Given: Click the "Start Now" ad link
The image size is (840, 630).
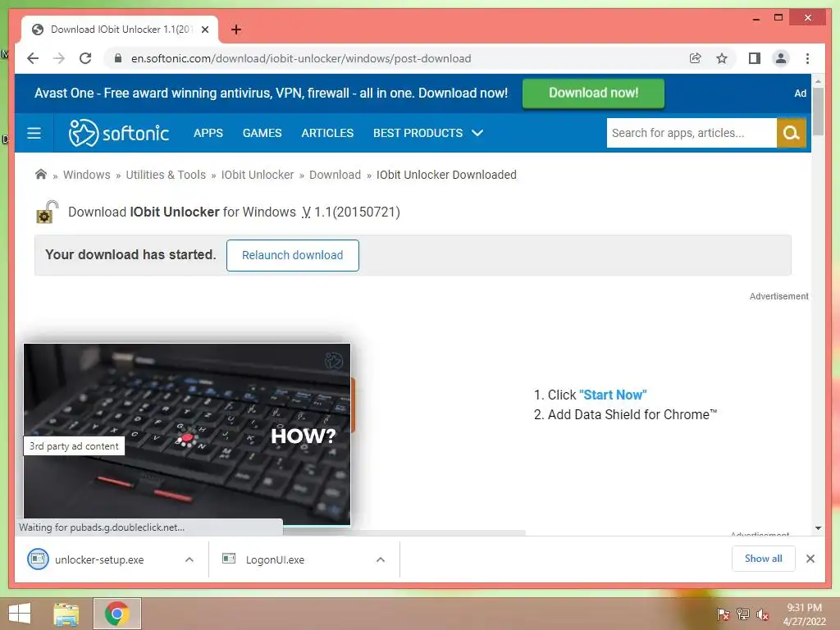Looking at the screenshot, I should 613,395.
